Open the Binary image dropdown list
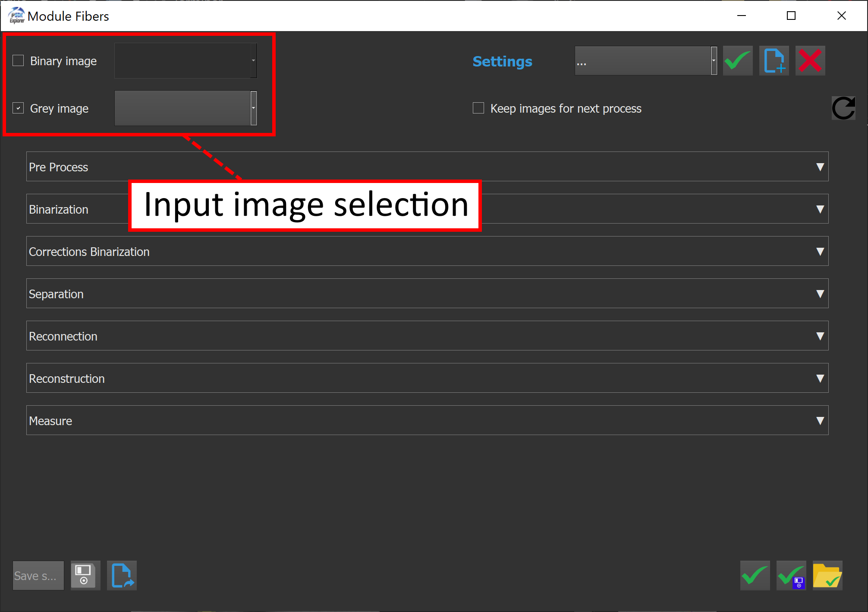 click(x=186, y=60)
